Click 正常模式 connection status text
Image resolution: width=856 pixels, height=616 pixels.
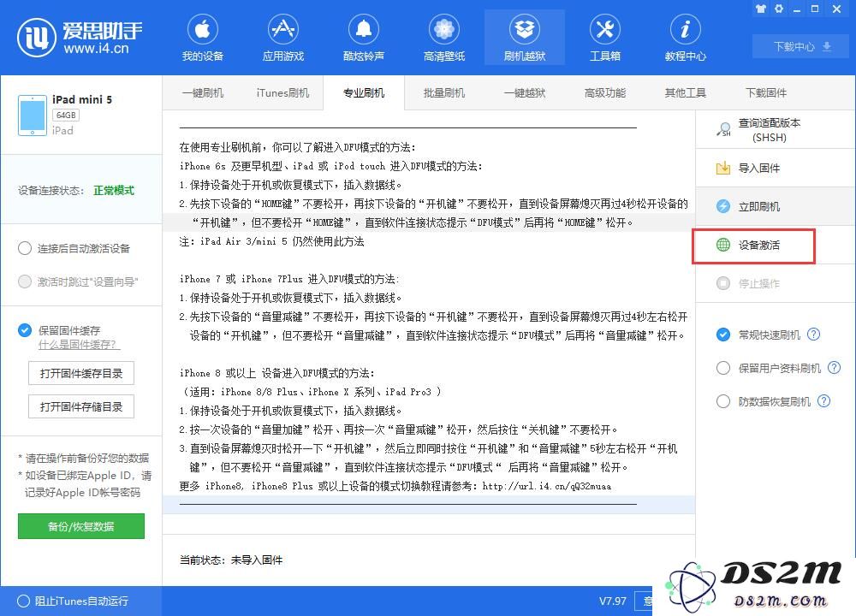click(114, 190)
